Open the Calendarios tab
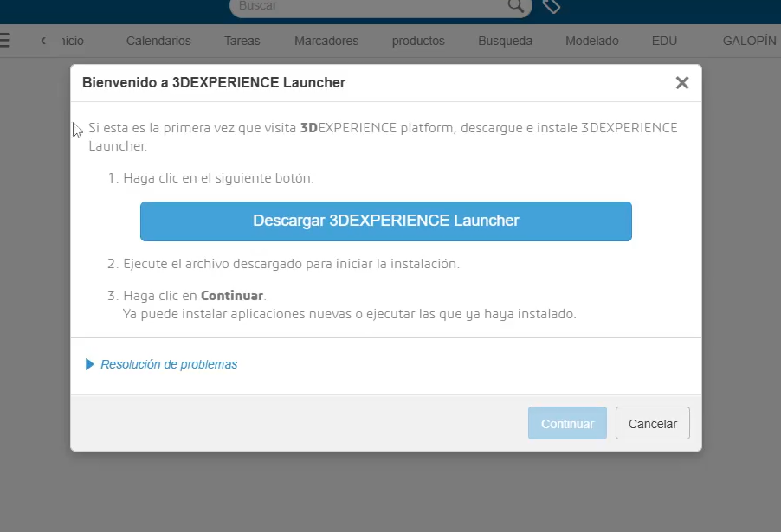The width and height of the screenshot is (781, 532). pos(158,41)
